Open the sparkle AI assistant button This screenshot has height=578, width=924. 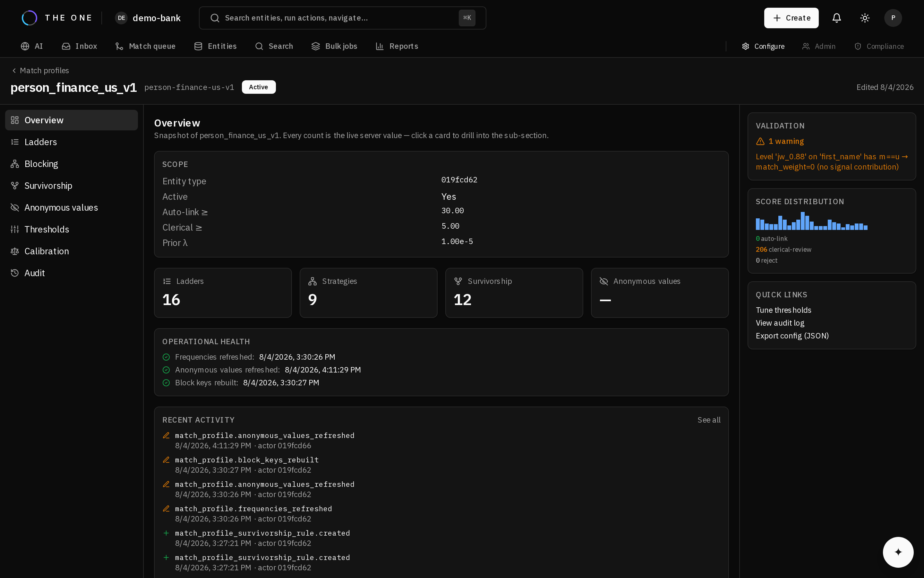click(898, 552)
